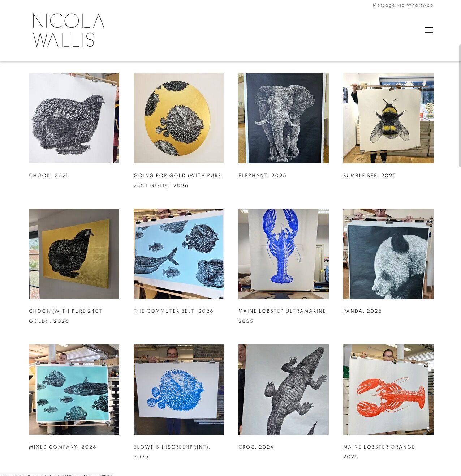View the Mixed Company turquoise fish thumbnail
Screen dimensions: 461x476
click(x=74, y=390)
